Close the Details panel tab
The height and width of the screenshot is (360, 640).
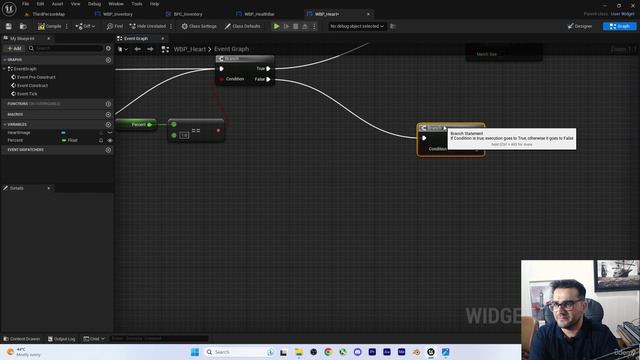[x=49, y=188]
